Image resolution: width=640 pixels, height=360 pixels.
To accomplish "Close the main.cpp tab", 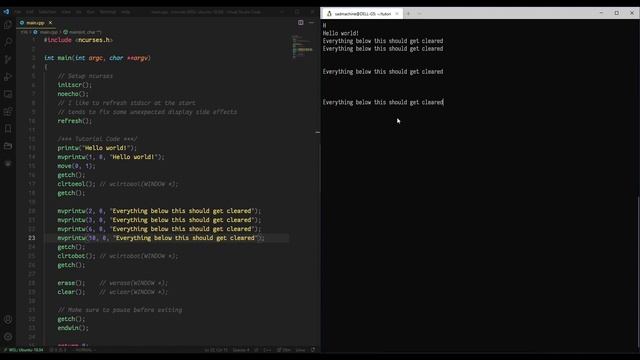I will [x=50, y=23].
